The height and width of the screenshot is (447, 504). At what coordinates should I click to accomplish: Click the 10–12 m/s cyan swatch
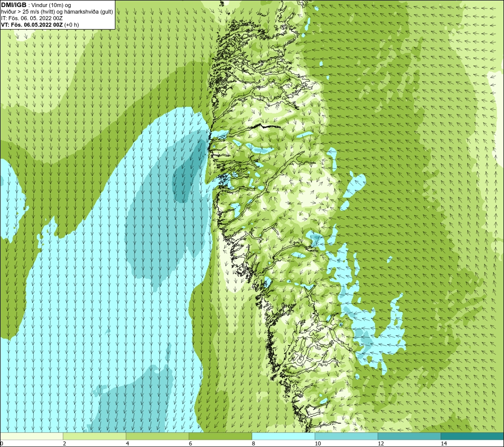[x=347, y=436]
